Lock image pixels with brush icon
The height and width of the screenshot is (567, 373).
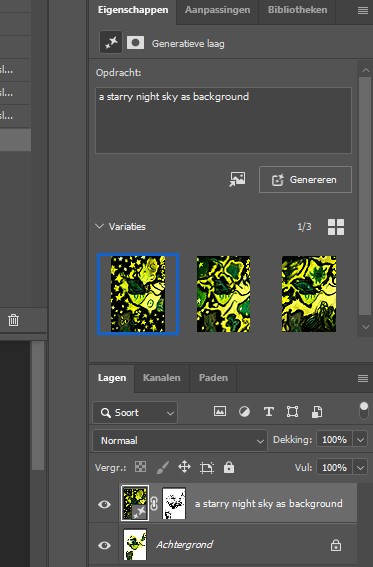pos(163,467)
